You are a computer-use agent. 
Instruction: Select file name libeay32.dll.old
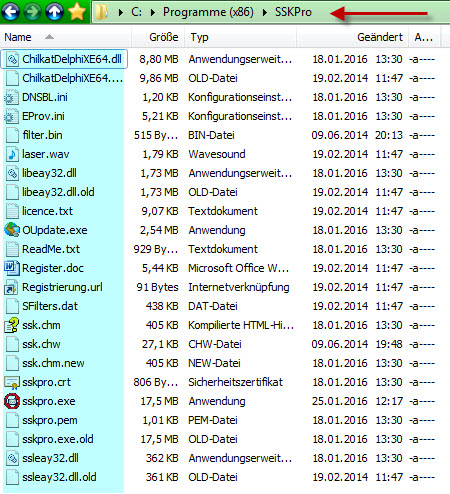click(x=58, y=192)
